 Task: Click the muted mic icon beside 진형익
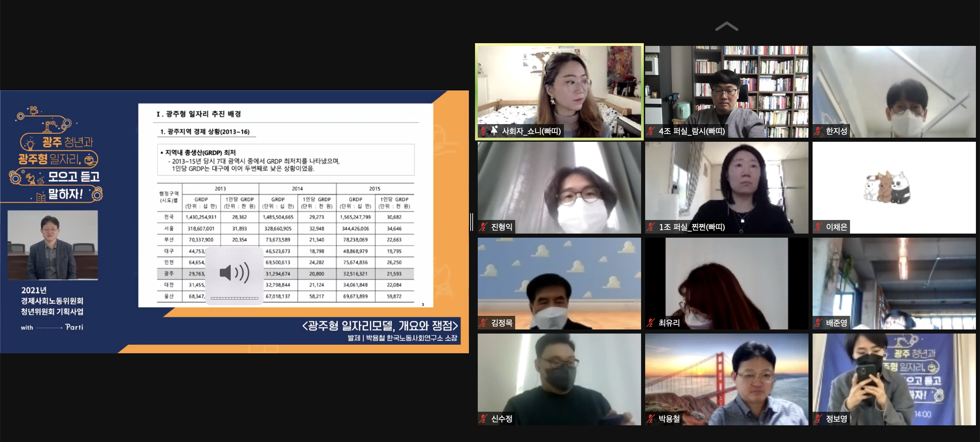tap(483, 227)
